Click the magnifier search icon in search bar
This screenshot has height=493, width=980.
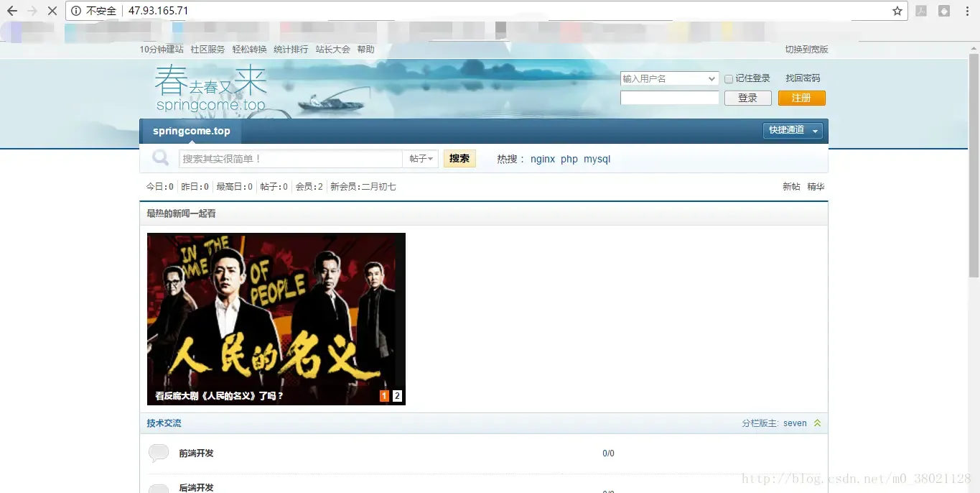coord(161,158)
